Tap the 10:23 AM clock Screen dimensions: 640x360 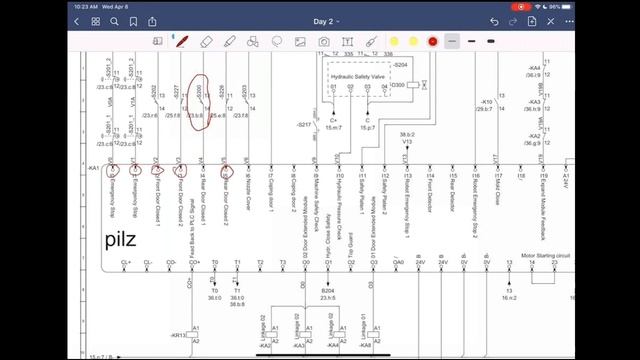point(86,7)
